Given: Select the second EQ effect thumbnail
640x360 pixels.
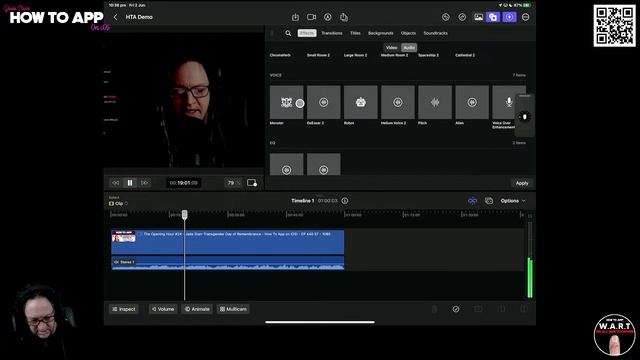Looking at the screenshot, I should 324,164.
